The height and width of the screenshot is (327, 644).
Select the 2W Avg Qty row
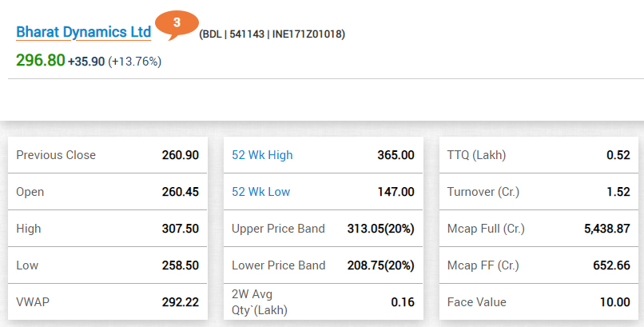[x=324, y=302]
